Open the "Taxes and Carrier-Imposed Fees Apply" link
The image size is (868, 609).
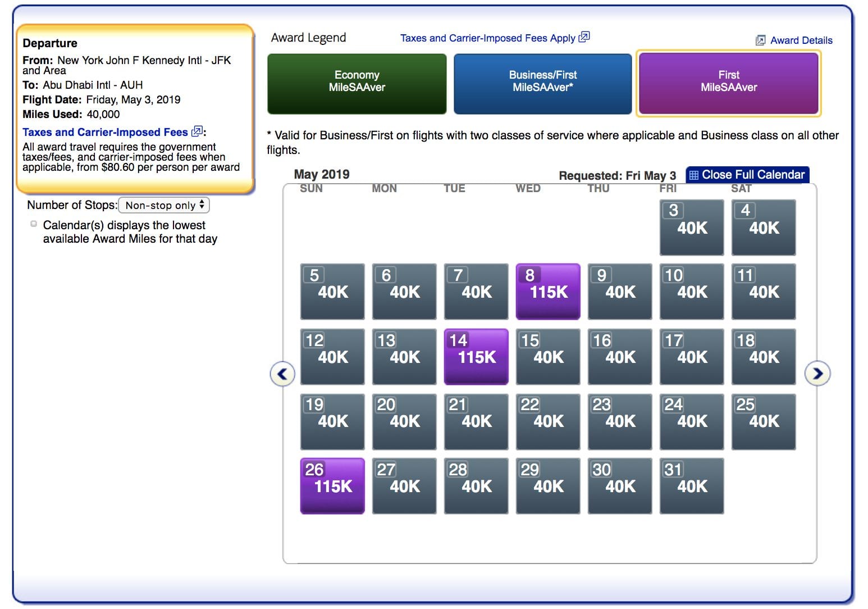pos(487,38)
